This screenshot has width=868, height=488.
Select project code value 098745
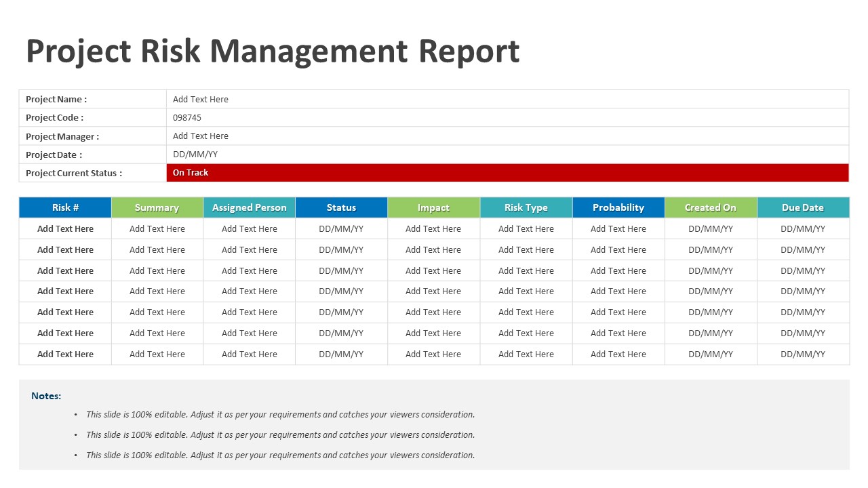coord(187,117)
